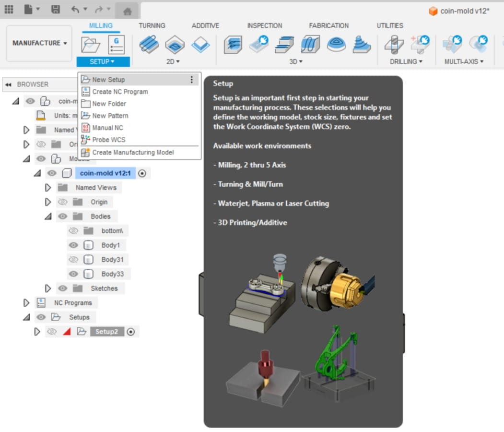
Task: Select the 3D Scallop tool
Action: [336, 44]
